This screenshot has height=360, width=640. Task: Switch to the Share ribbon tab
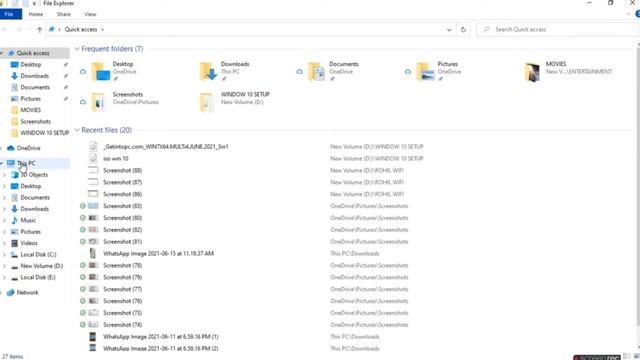[x=64, y=14]
